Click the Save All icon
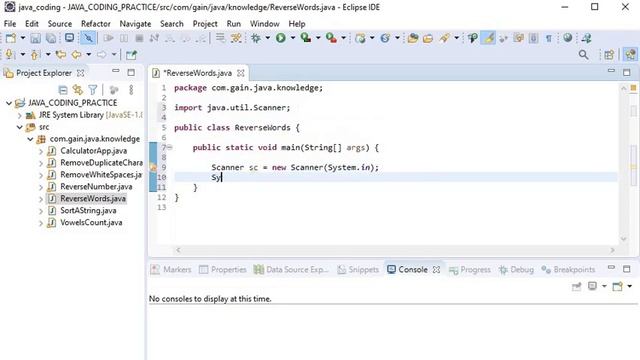The width and height of the screenshot is (640, 360). coord(51,38)
